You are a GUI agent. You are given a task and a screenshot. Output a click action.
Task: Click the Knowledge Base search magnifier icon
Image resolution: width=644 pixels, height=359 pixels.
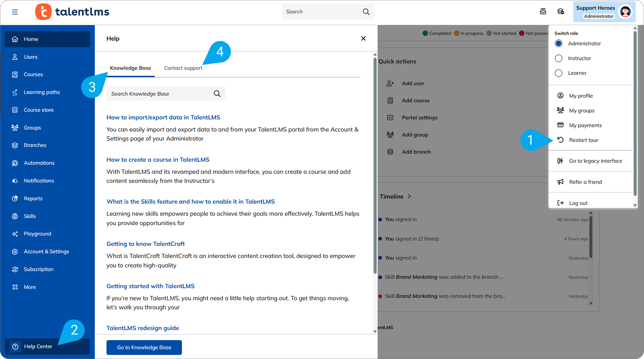point(217,94)
